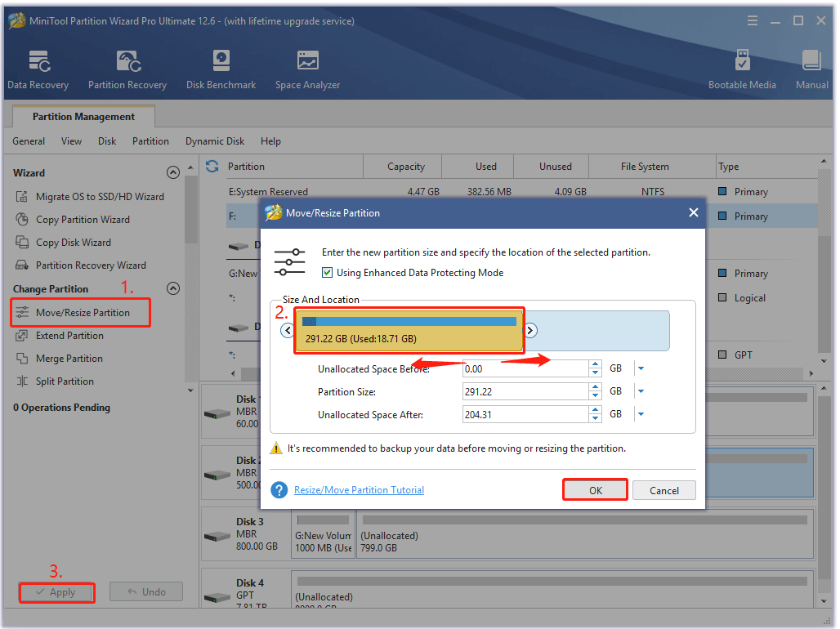Image resolution: width=840 pixels, height=629 pixels.
Task: Open the Dynamic Disk menu
Action: 215,141
